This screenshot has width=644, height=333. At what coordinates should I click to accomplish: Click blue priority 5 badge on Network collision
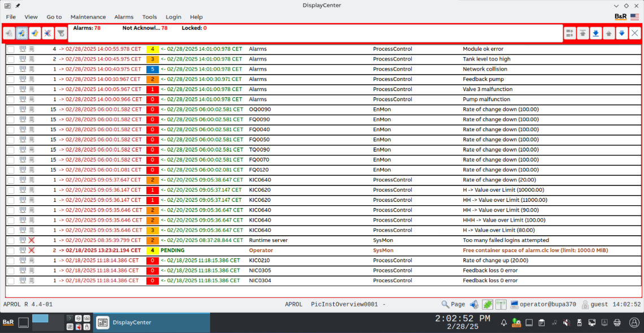click(x=153, y=70)
